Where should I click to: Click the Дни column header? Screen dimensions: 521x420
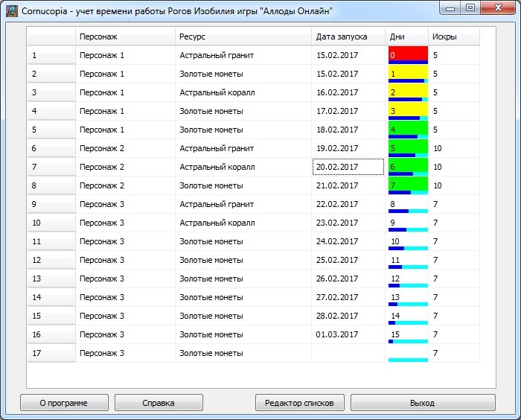point(407,36)
